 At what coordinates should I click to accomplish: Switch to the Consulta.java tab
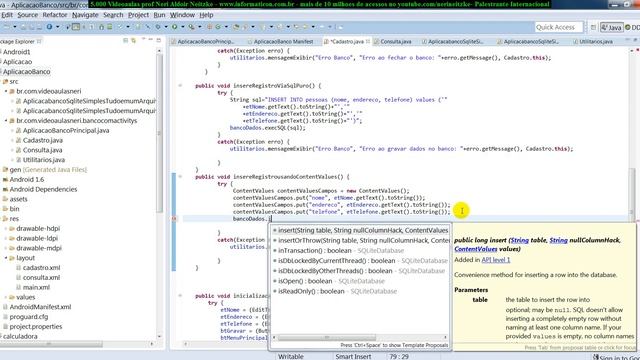[x=396, y=42]
